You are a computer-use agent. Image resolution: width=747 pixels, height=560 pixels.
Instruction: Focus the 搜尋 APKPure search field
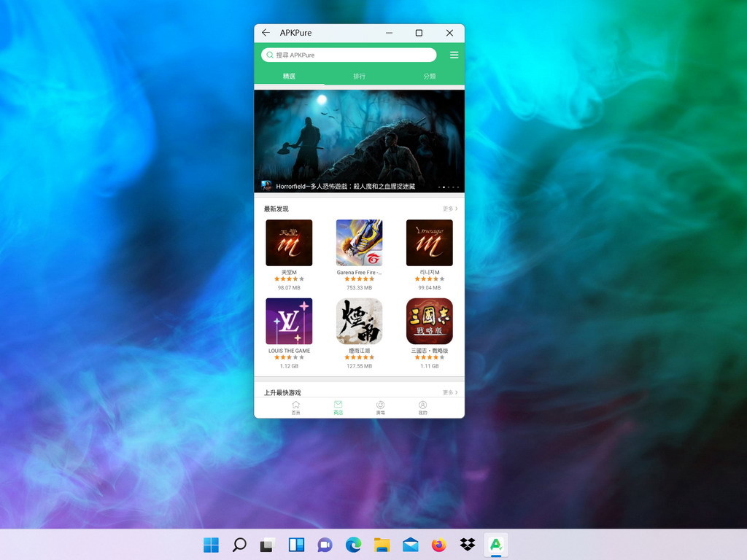point(349,55)
